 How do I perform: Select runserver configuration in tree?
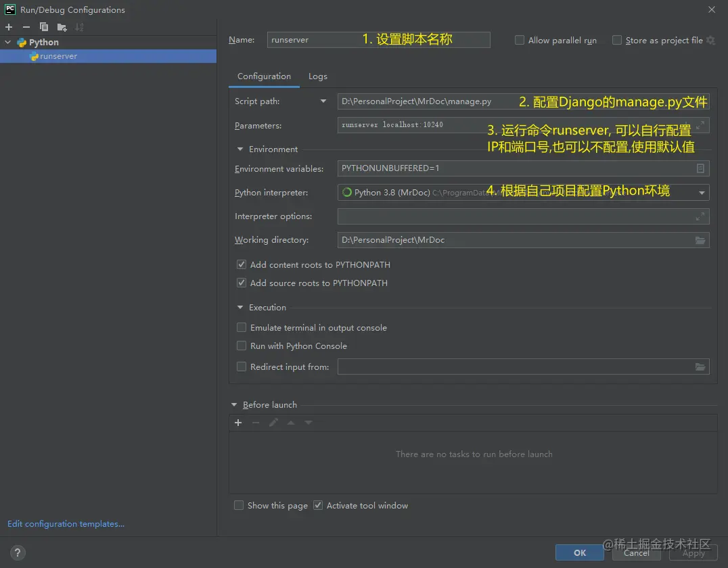click(x=108, y=56)
